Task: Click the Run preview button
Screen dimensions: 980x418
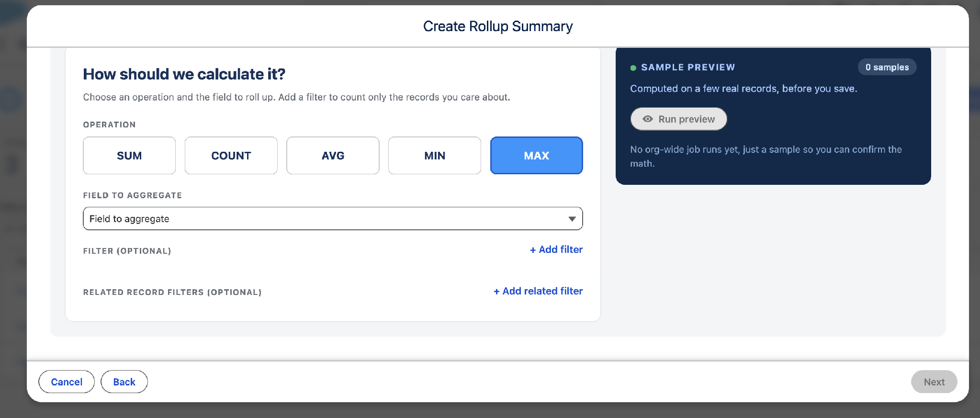Action: pos(678,119)
